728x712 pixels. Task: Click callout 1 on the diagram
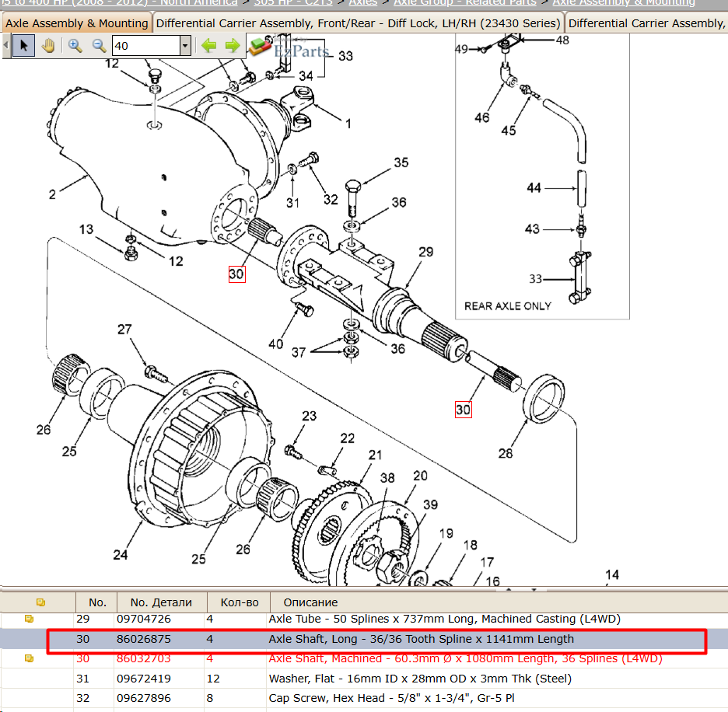348,124
